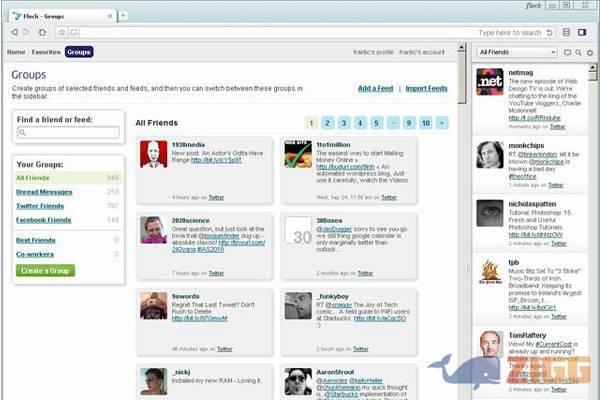Click the 9swords avatar
This screenshot has width=600, height=400.
[x=153, y=306]
